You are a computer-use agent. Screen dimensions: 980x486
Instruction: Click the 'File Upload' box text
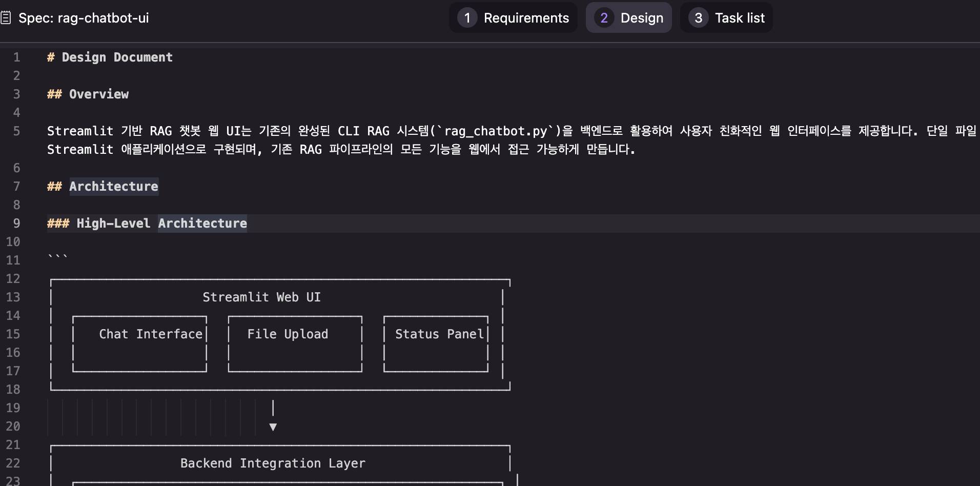click(x=288, y=334)
